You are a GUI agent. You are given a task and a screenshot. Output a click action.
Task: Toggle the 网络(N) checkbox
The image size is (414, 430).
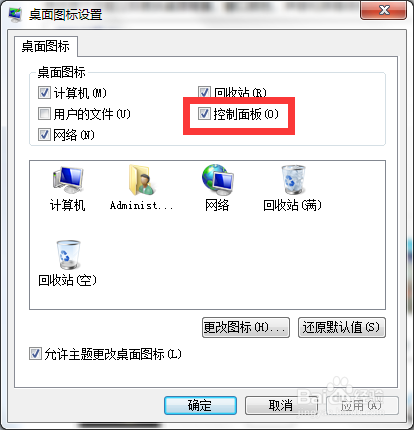[44, 135]
